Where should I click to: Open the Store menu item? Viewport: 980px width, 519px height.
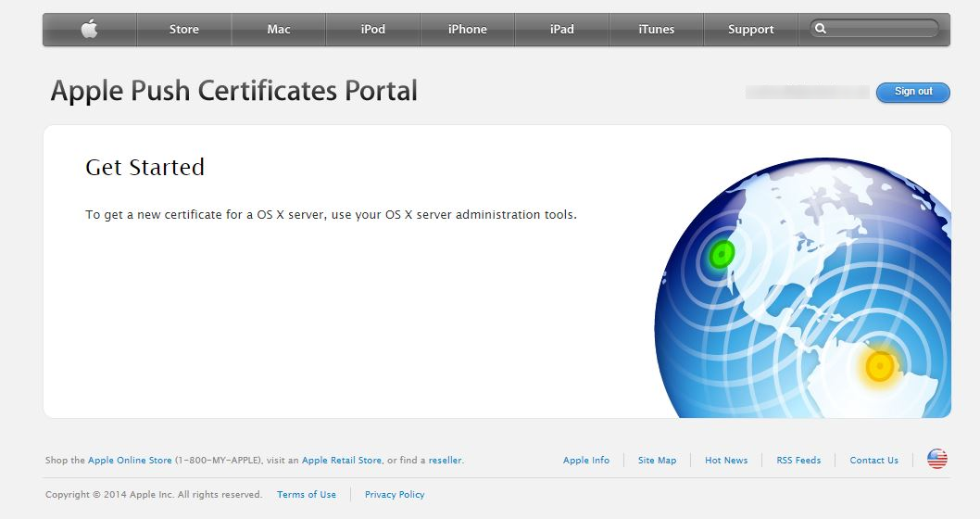click(x=183, y=30)
